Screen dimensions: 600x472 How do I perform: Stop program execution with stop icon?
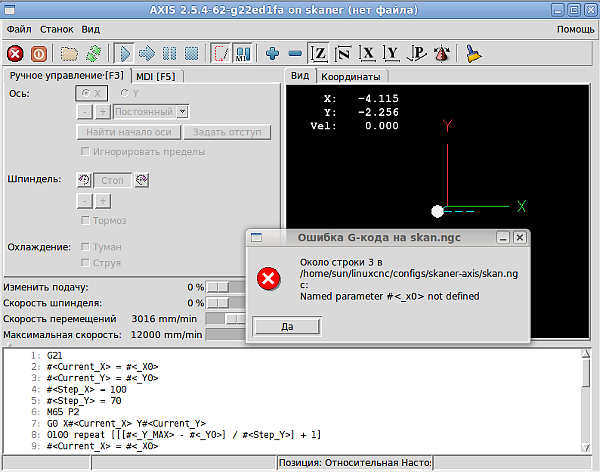[192, 54]
